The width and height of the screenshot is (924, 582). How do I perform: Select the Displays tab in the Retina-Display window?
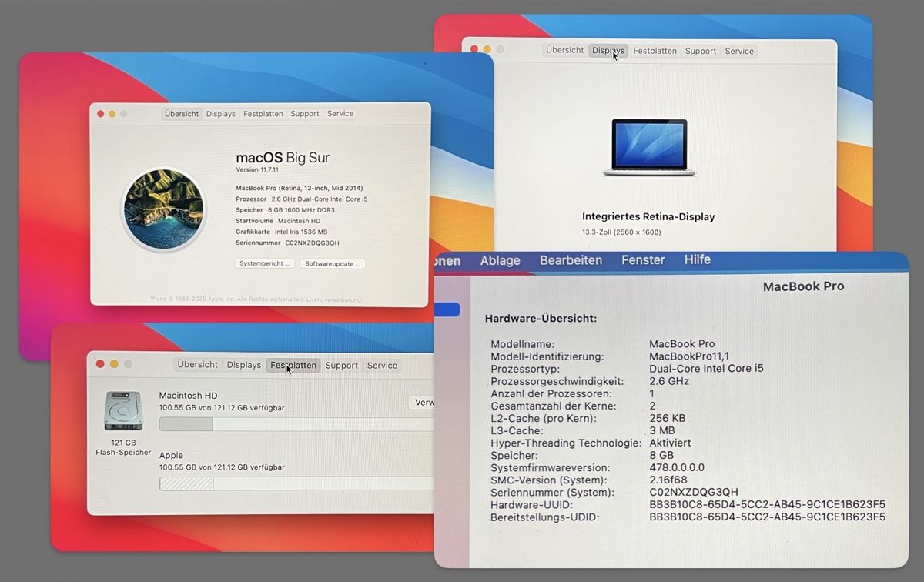608,51
